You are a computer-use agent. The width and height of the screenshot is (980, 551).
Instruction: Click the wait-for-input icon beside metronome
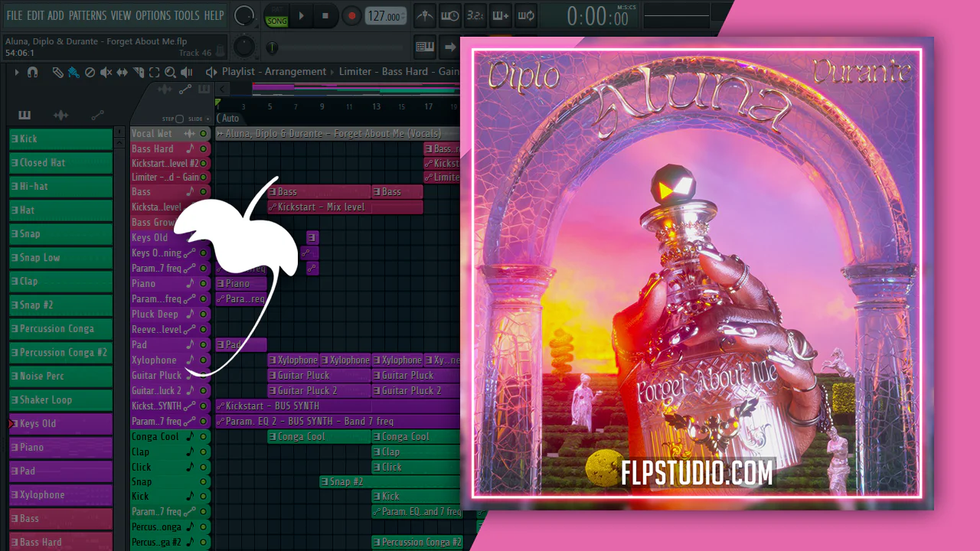[450, 15]
